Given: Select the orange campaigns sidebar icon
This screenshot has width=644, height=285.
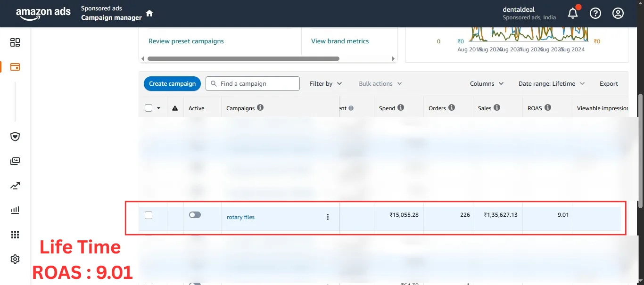Looking at the screenshot, I should pos(15,67).
